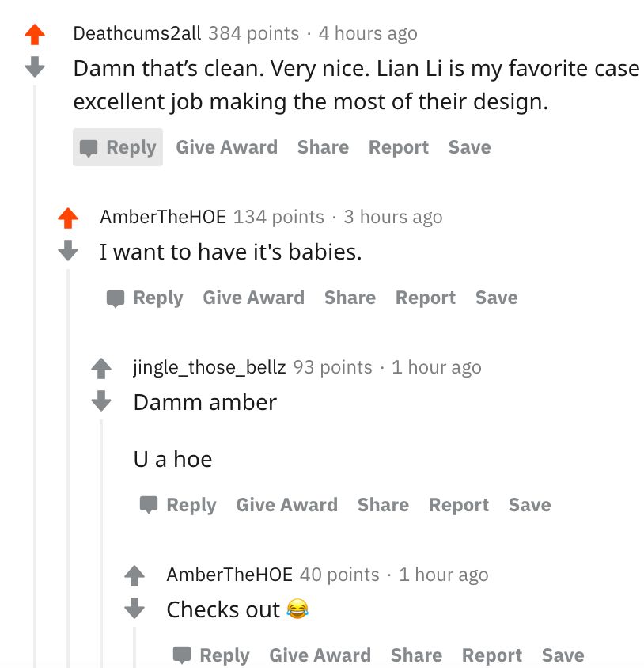Screen dimensions: 644x668
Task: Upvote jingle_those_bellz's comment
Action: (x=101, y=367)
